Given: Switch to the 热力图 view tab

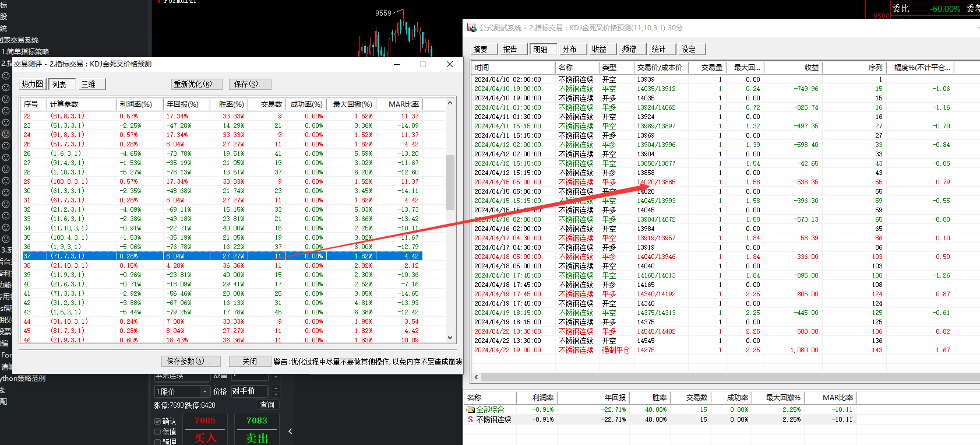Looking at the screenshot, I should [33, 84].
